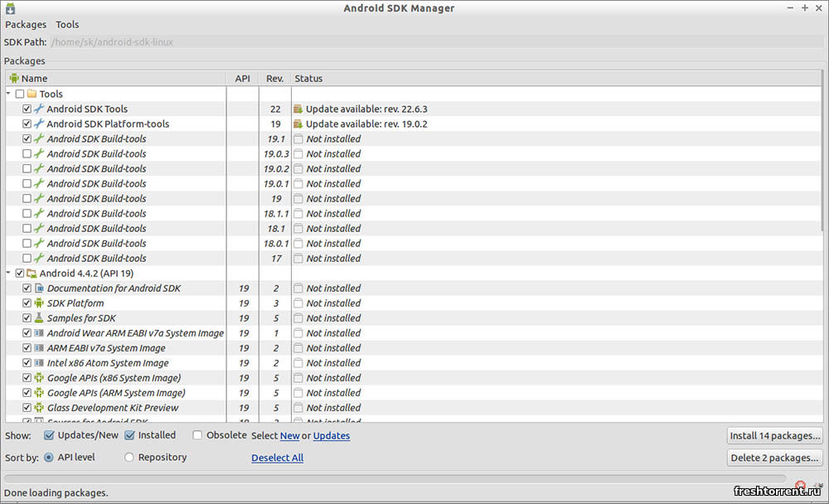This screenshot has height=504, width=829.
Task: Click the Deselect All link
Action: coord(277,458)
